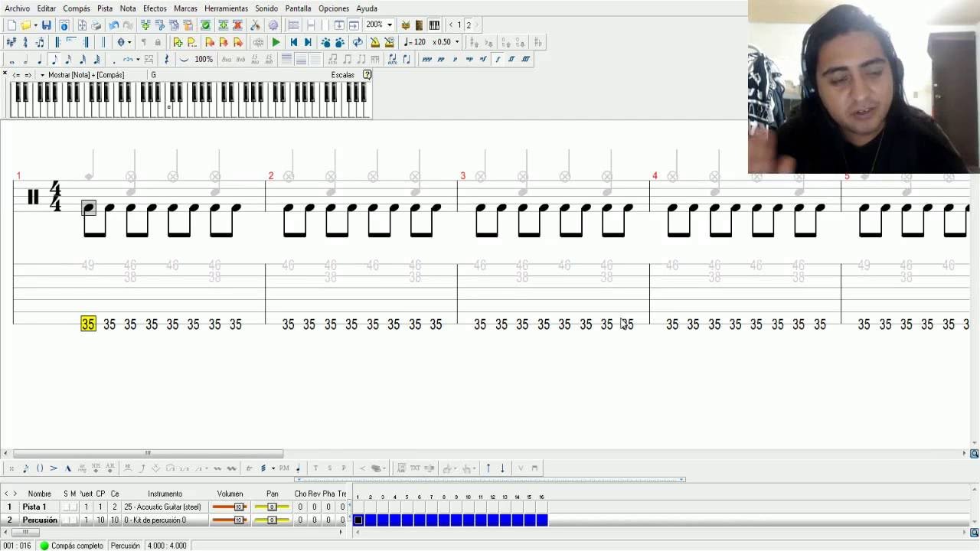Save the song with floppy disk icon
Image resolution: width=980 pixels, height=551 pixels.
tap(46, 25)
